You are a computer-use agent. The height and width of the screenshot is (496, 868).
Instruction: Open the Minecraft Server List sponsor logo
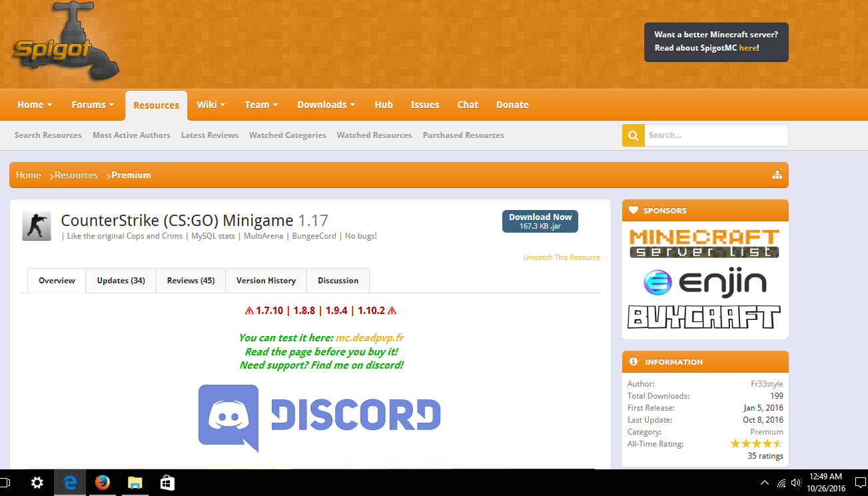pos(704,243)
